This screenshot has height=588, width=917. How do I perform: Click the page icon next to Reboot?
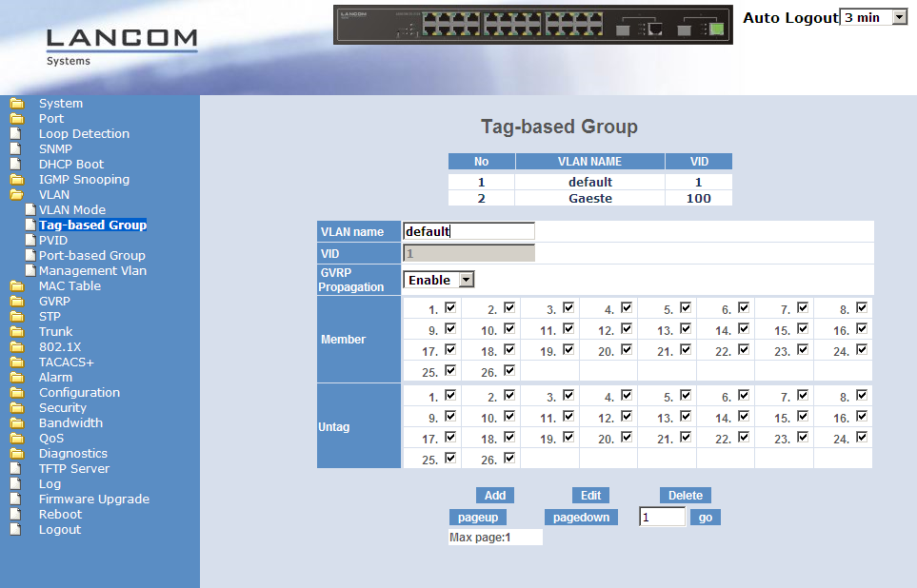pos(15,515)
